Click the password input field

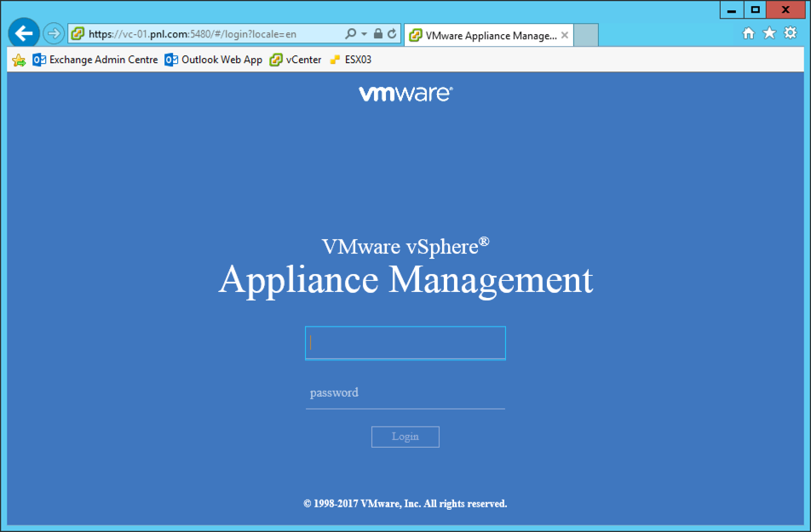tap(405, 393)
